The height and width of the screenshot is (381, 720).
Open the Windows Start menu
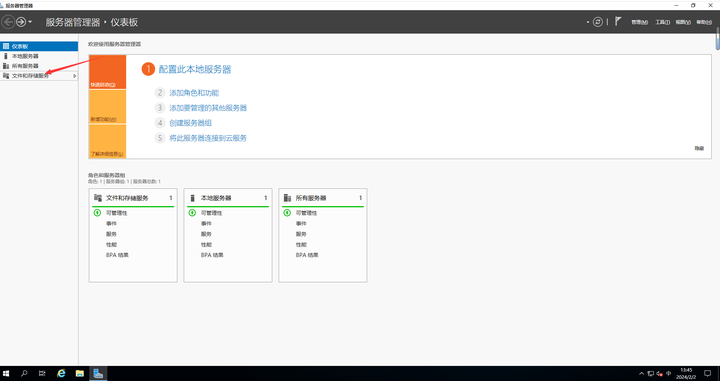[x=6, y=374]
